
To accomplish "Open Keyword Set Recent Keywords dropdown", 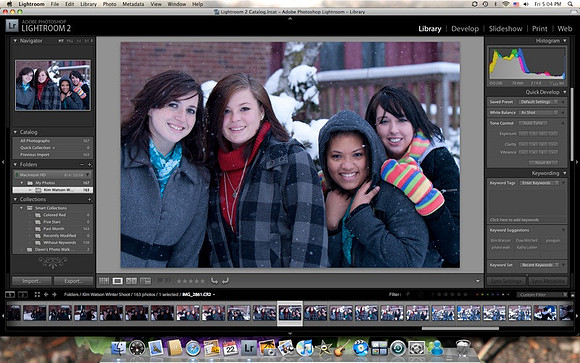I will coord(539,265).
